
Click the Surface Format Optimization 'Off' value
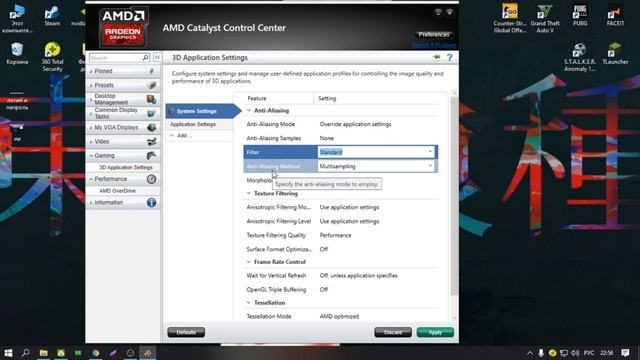point(324,249)
